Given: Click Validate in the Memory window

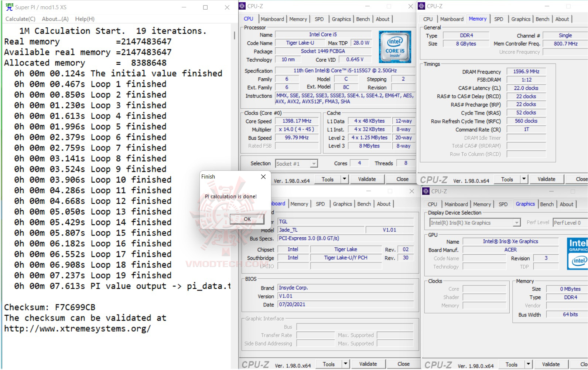Looking at the screenshot, I should click(546, 179).
